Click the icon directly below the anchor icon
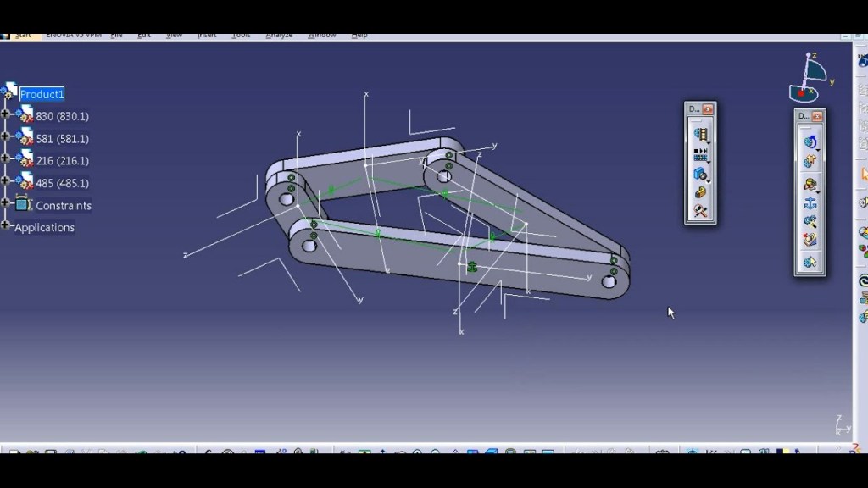 coord(810,222)
